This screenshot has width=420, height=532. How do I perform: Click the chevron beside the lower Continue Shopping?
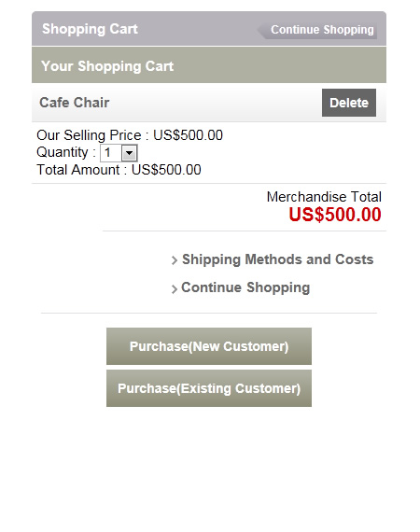pos(174,289)
